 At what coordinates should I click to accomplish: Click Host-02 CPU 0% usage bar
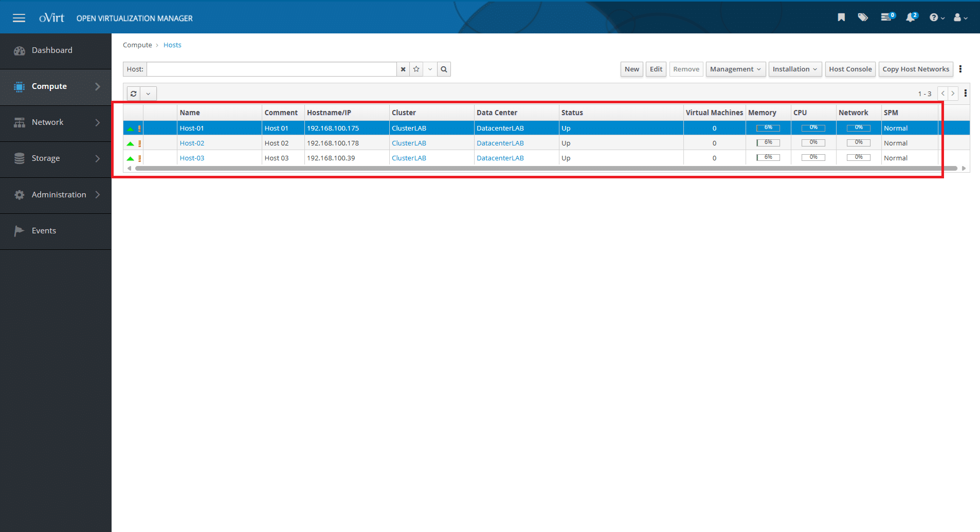click(813, 143)
